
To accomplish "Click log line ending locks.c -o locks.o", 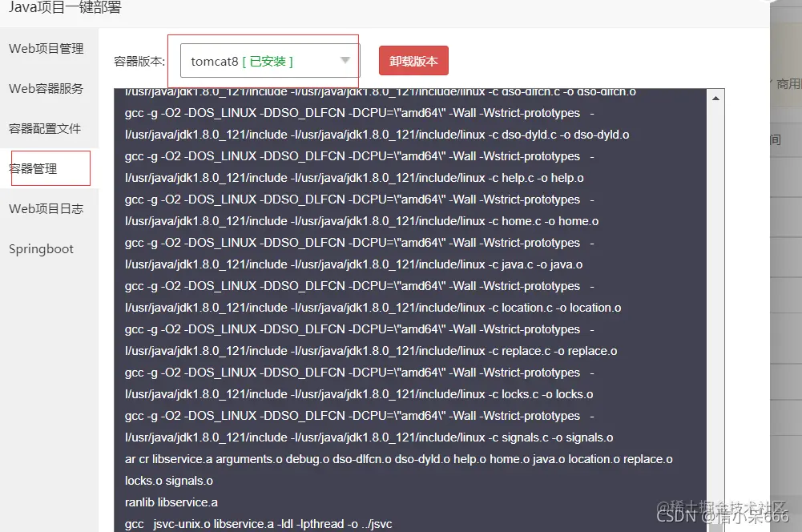I will (359, 394).
